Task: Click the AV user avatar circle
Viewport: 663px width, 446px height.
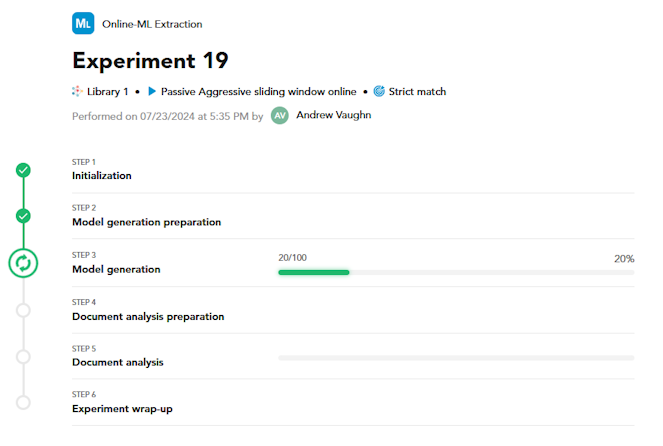Action: tap(280, 116)
